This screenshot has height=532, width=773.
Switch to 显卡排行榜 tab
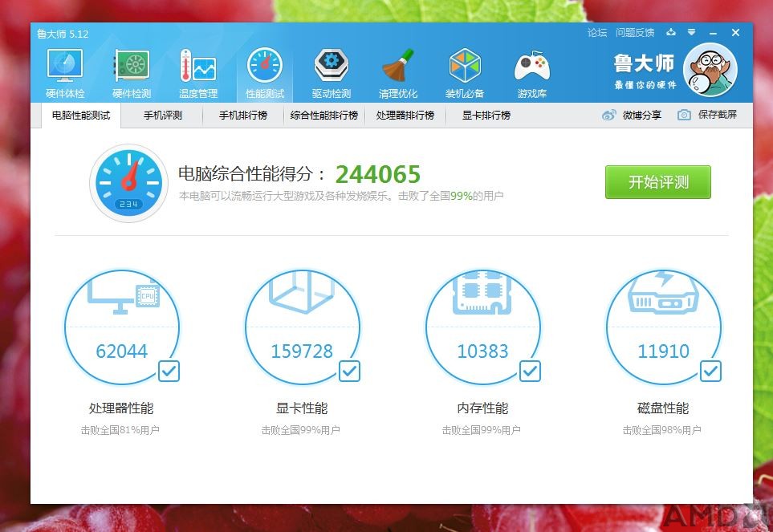point(486,116)
